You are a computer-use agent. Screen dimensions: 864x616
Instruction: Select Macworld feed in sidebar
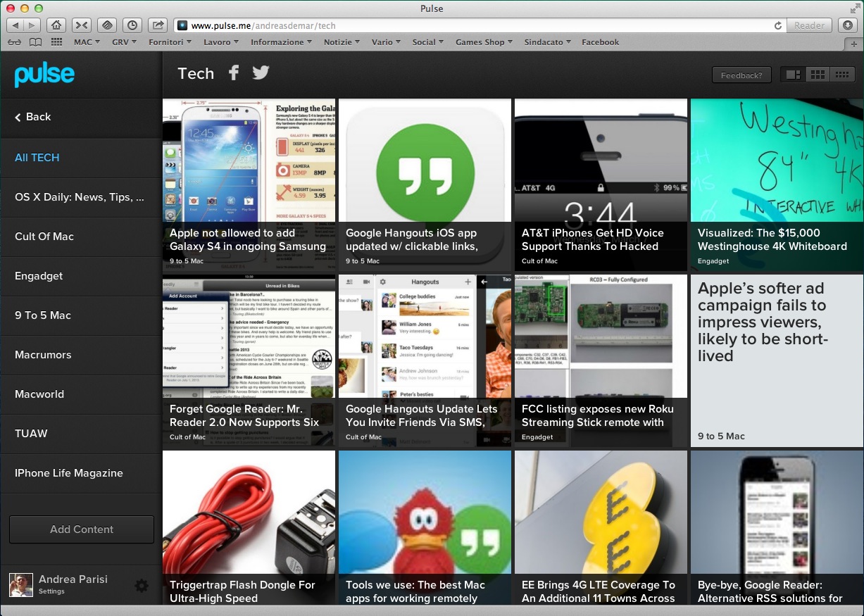coord(81,394)
